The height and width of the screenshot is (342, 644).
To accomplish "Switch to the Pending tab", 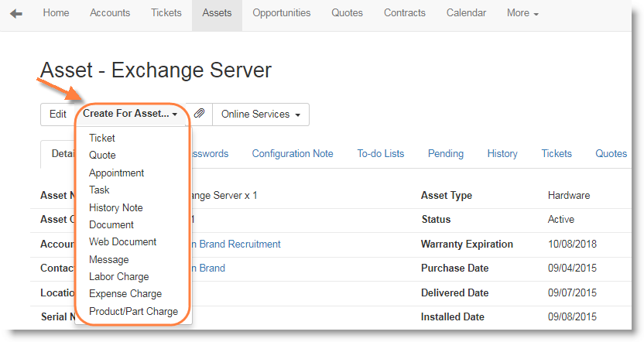I will pyautogui.click(x=446, y=153).
